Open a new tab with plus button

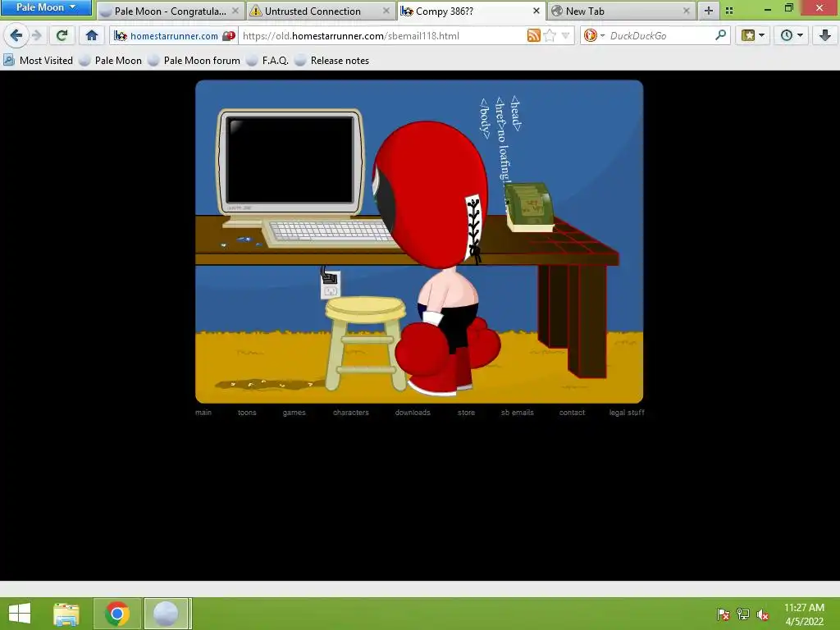pyautogui.click(x=708, y=11)
